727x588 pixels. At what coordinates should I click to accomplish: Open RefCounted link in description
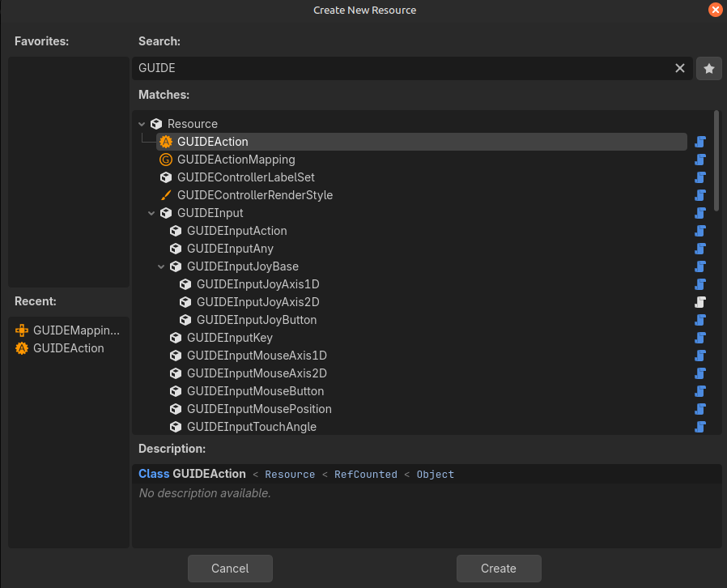366,475
